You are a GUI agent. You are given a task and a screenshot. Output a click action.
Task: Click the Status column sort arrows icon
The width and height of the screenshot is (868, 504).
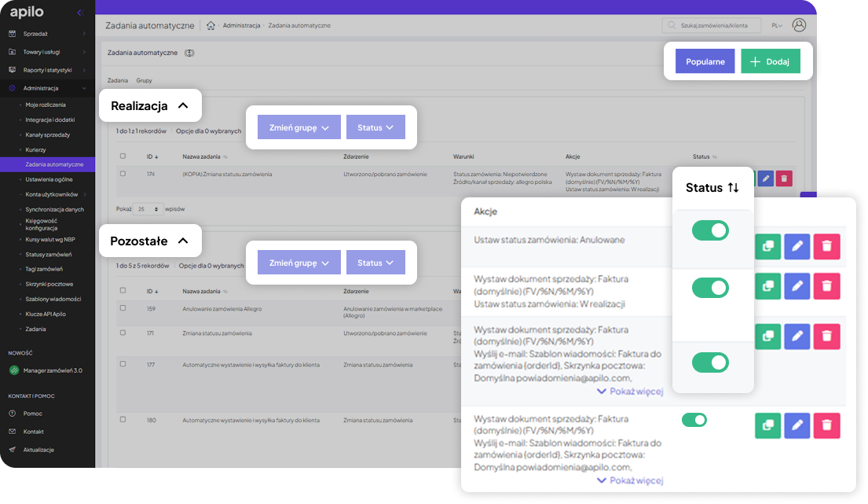pyautogui.click(x=733, y=188)
